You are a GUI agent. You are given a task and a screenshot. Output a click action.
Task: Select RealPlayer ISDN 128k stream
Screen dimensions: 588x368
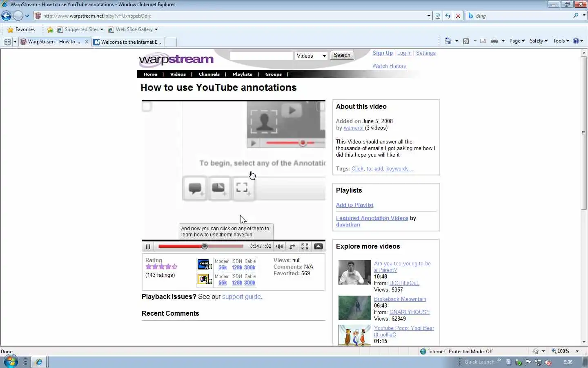[237, 267]
